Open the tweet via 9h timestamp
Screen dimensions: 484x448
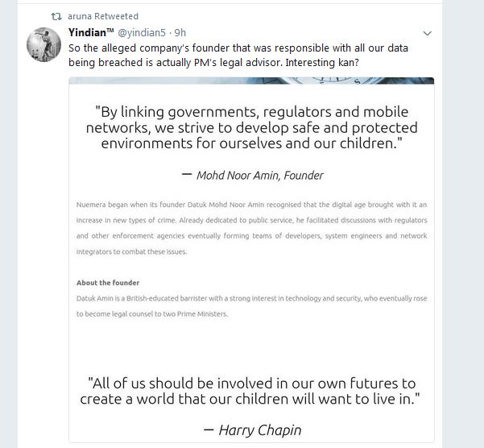(x=180, y=33)
